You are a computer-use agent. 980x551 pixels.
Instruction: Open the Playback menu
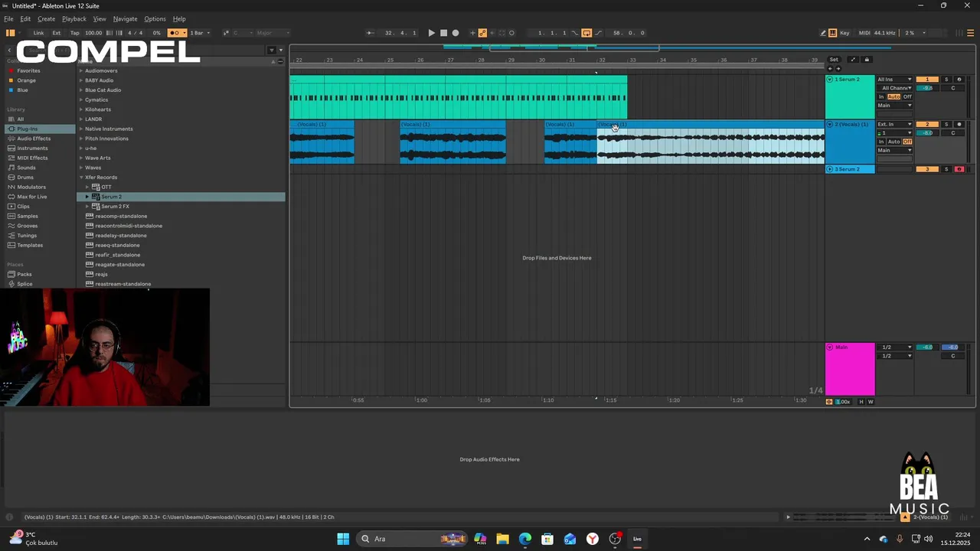click(x=74, y=18)
